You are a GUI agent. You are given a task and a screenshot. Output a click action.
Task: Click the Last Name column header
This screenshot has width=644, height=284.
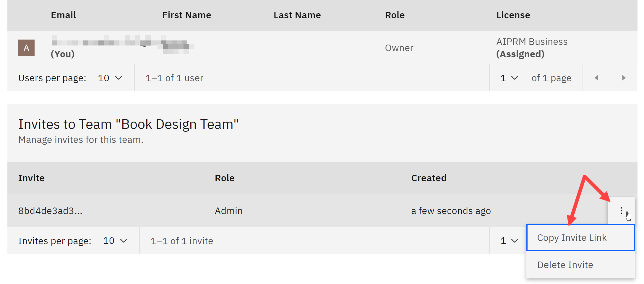[297, 15]
